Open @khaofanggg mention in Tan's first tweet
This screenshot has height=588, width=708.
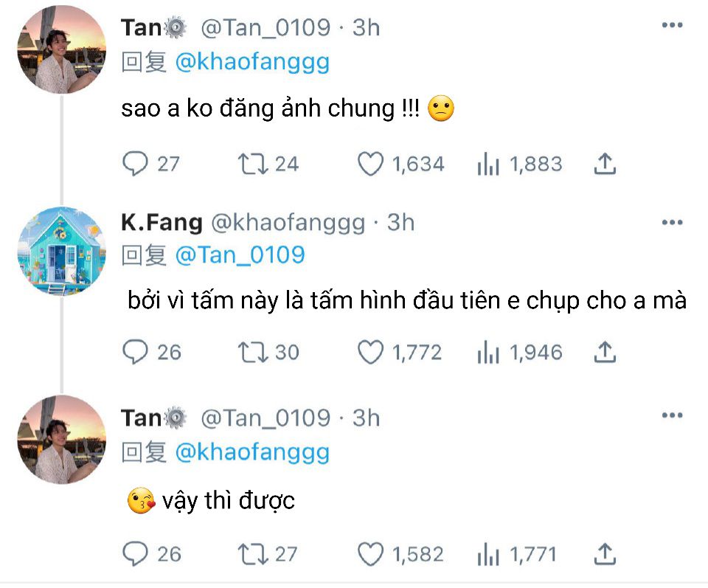(x=252, y=63)
